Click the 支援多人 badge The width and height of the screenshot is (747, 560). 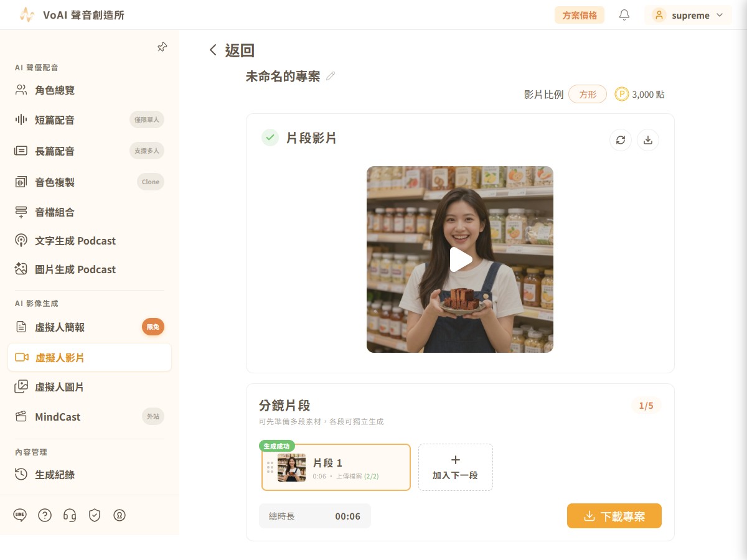(x=147, y=151)
